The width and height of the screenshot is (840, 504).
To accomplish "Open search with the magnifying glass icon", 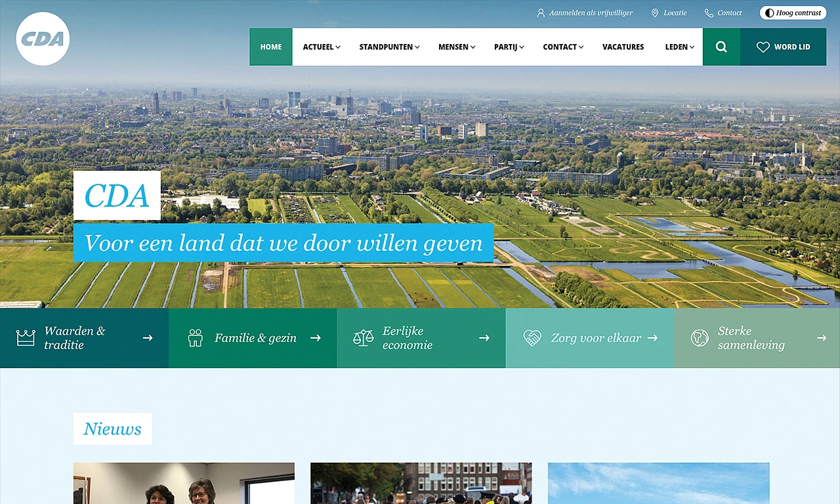I will 721,47.
